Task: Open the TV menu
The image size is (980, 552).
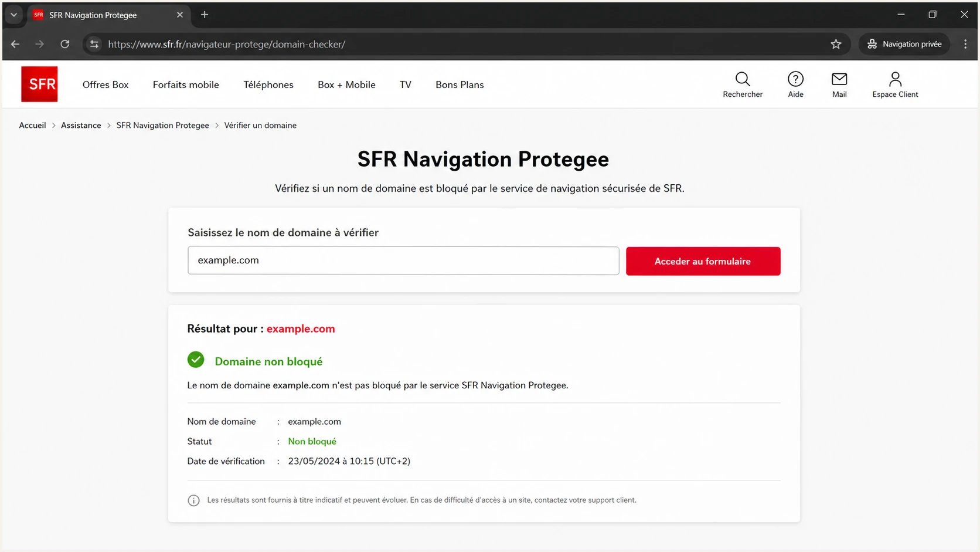Action: tap(406, 84)
